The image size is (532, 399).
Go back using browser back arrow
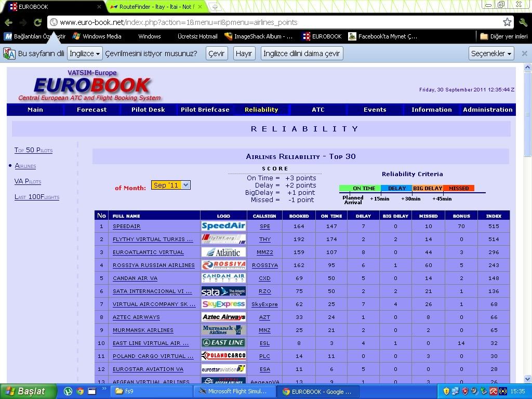pos(8,22)
